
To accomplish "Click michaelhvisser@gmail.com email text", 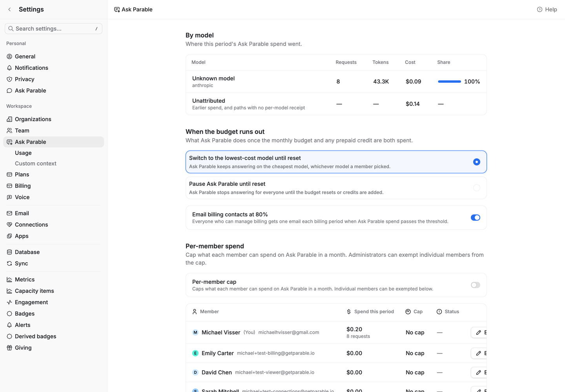I will [x=289, y=332].
